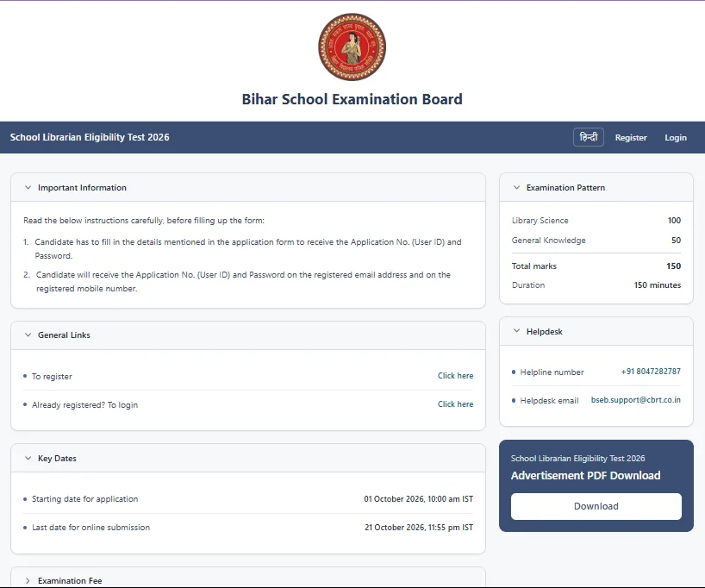Viewport: 705px width, 588px height.
Task: Click the Duration label in Examination Pattern
Action: pyautogui.click(x=528, y=285)
